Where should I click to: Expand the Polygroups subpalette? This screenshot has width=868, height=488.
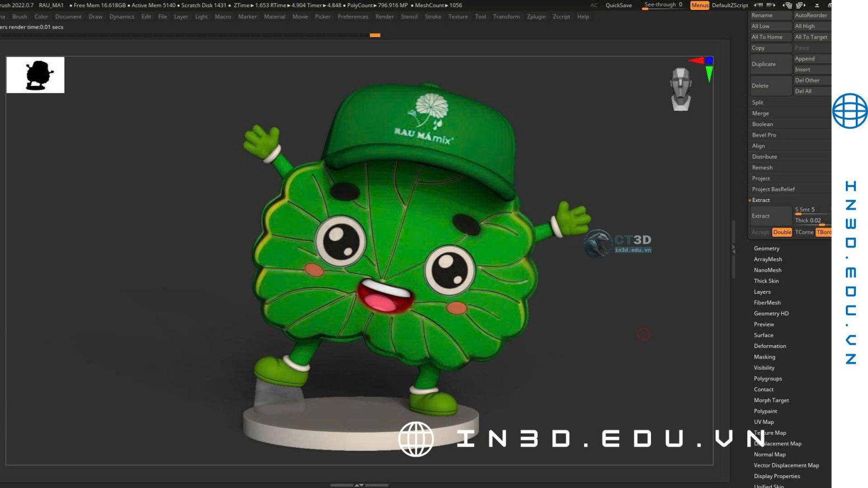768,379
